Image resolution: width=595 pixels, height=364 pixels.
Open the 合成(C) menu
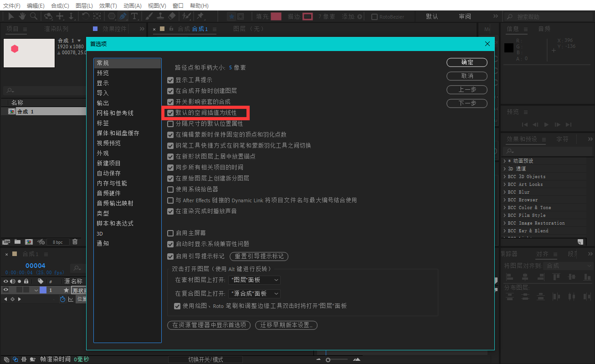60,5
